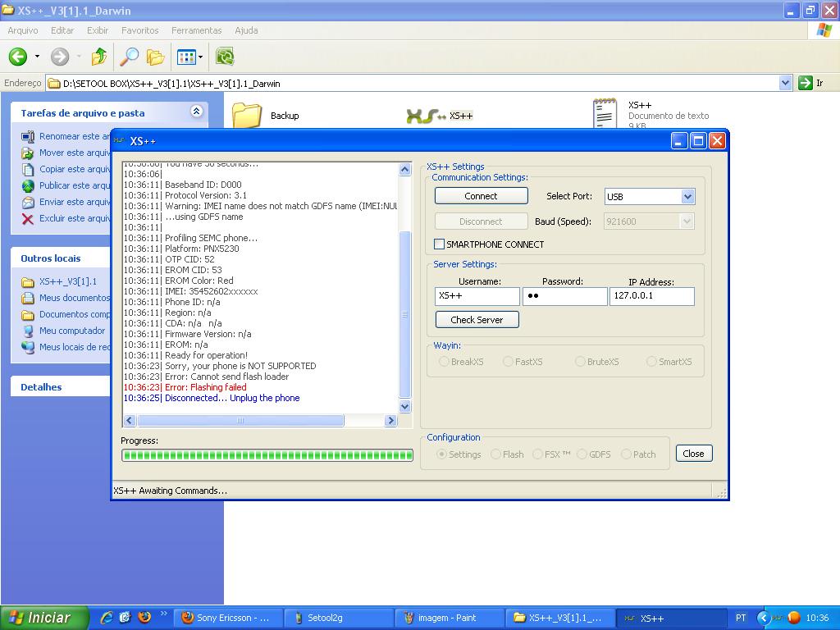This screenshot has width=840, height=630.
Task: Open the Editar menu
Action: 62,30
